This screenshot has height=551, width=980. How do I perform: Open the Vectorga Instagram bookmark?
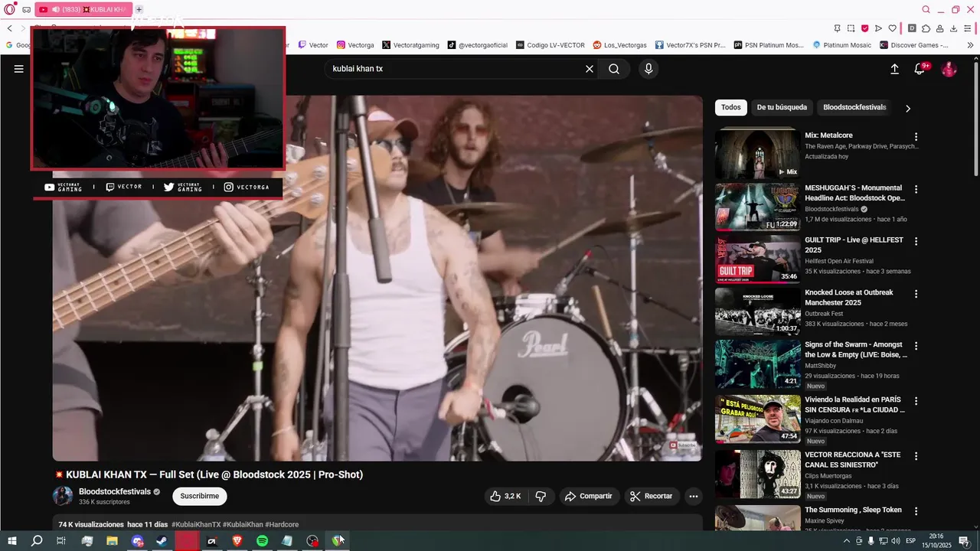(x=355, y=45)
